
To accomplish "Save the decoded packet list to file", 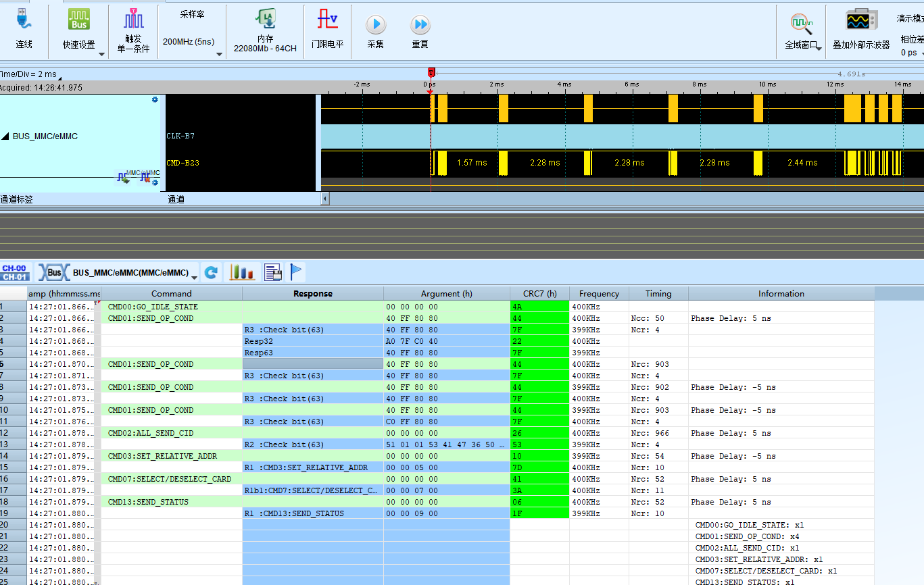I will pos(273,272).
